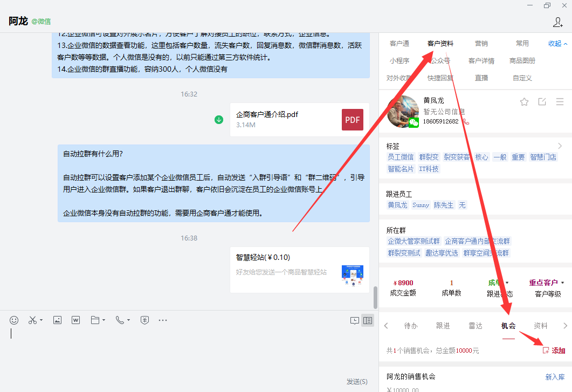Click the Sunny follow-up staff tag
This screenshot has height=392, width=572.
point(421,205)
